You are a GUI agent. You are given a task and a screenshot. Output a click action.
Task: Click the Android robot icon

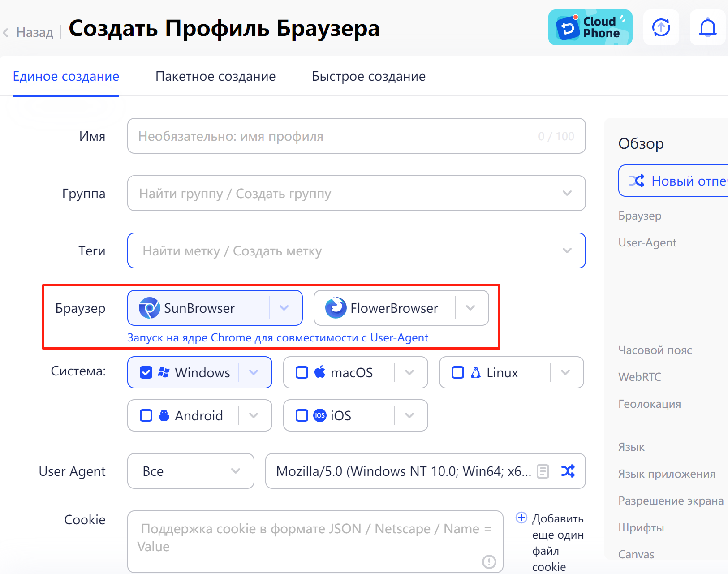point(164,415)
